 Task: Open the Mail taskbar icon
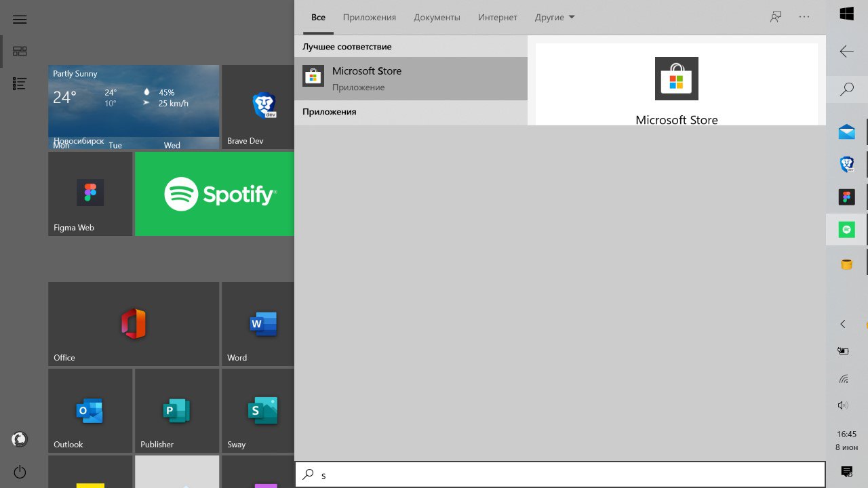pyautogui.click(x=846, y=131)
